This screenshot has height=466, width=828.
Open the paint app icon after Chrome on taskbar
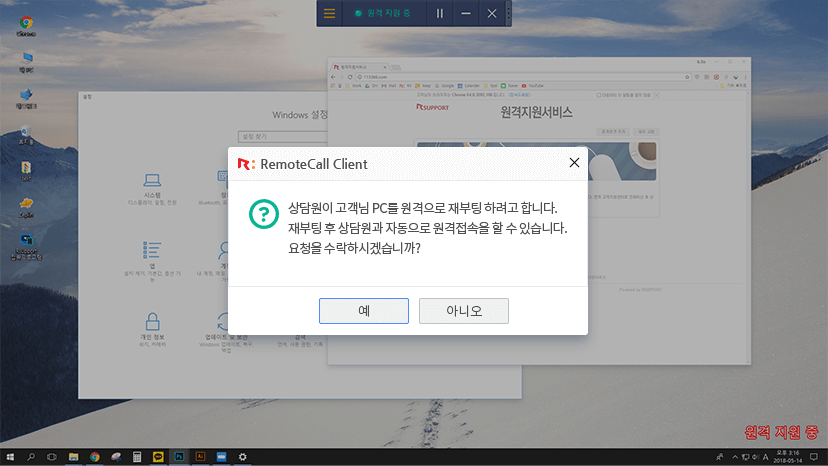[116, 457]
